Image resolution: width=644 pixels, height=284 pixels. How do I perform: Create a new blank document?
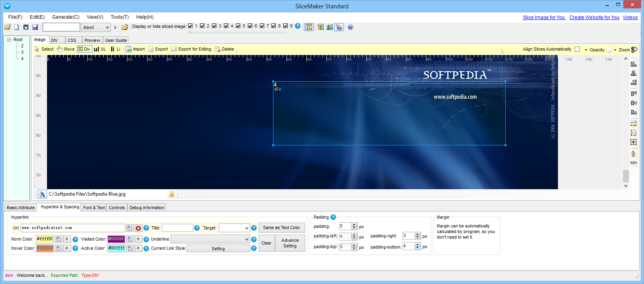(x=17, y=27)
